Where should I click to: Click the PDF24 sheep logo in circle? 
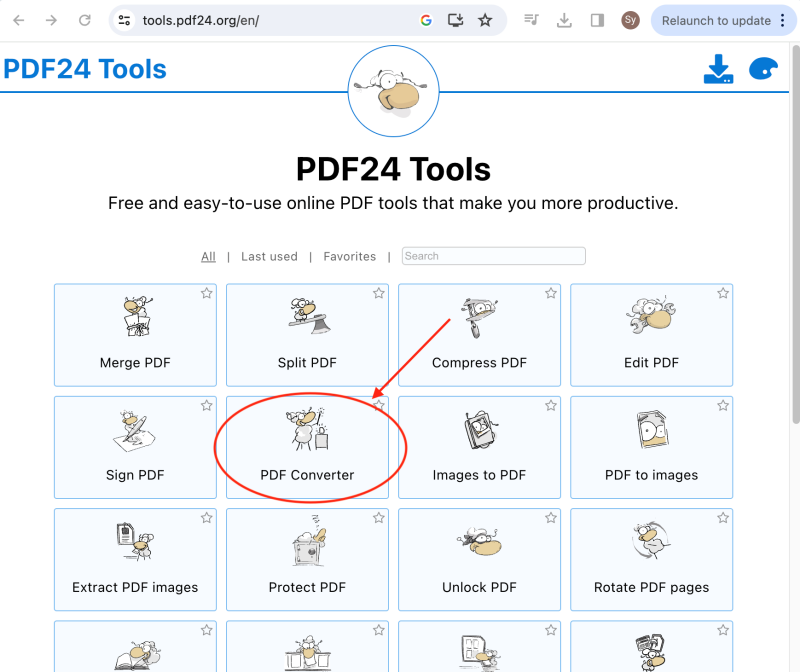click(393, 91)
